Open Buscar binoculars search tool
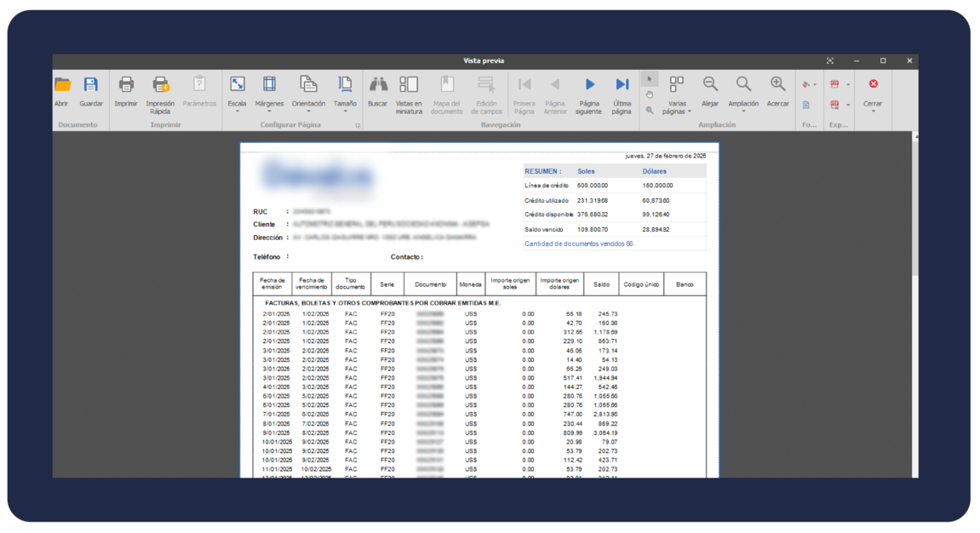Screen dimensions: 980x533 [x=377, y=85]
